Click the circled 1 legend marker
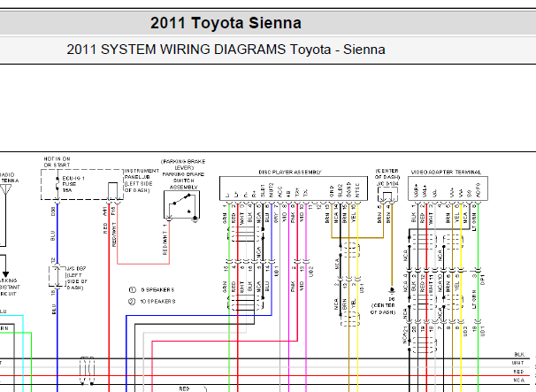Screen dimensions: 536x392 point(133,290)
